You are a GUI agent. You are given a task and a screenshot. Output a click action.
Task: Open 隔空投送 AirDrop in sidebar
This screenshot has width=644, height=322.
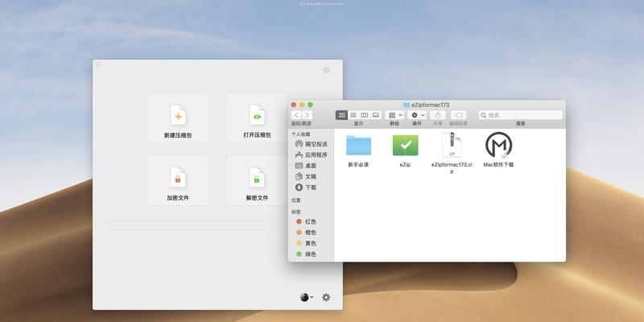tap(312, 144)
